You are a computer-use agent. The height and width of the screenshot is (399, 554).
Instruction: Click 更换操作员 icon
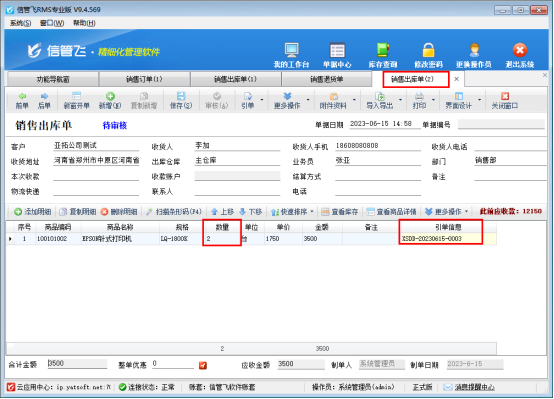[x=474, y=55]
